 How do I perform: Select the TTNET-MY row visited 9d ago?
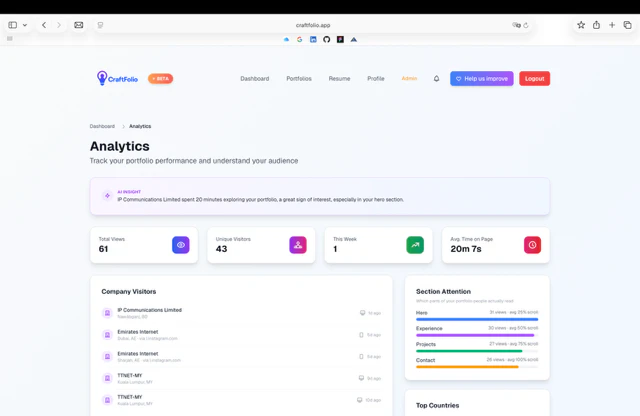(241, 378)
